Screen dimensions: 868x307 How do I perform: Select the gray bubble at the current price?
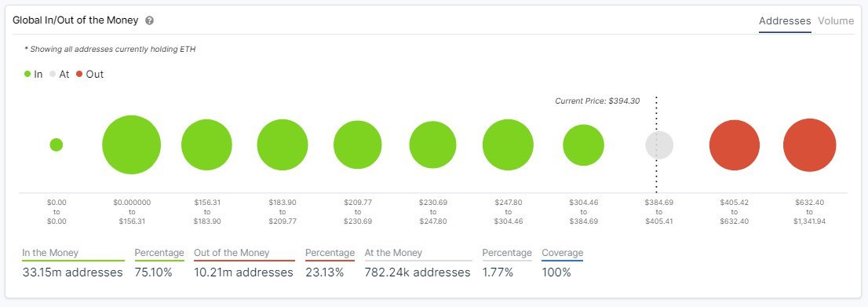pos(659,145)
